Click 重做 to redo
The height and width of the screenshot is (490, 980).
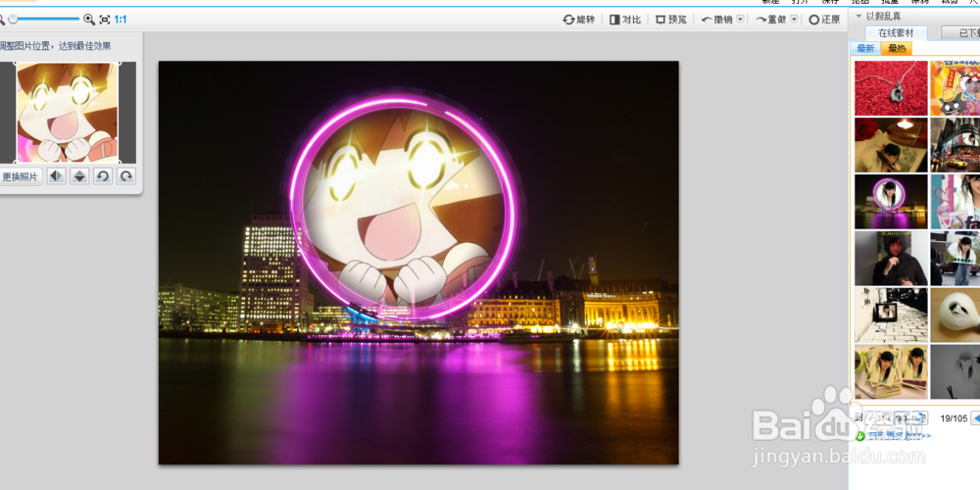770,20
